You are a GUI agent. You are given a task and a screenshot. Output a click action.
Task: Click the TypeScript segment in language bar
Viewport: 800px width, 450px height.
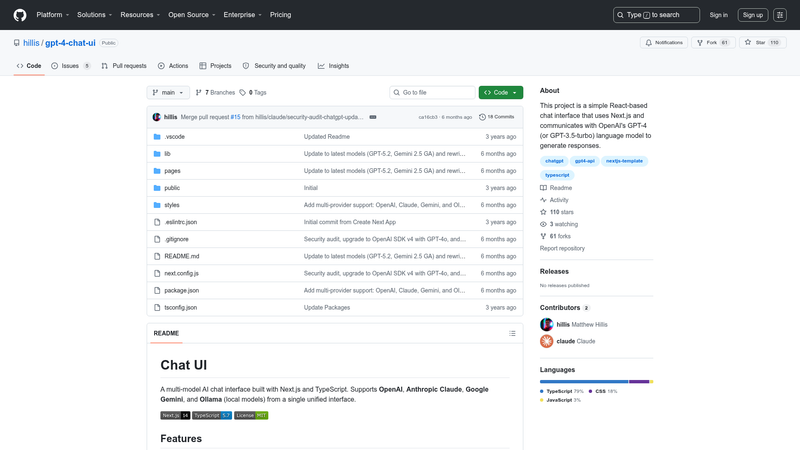[584, 381]
